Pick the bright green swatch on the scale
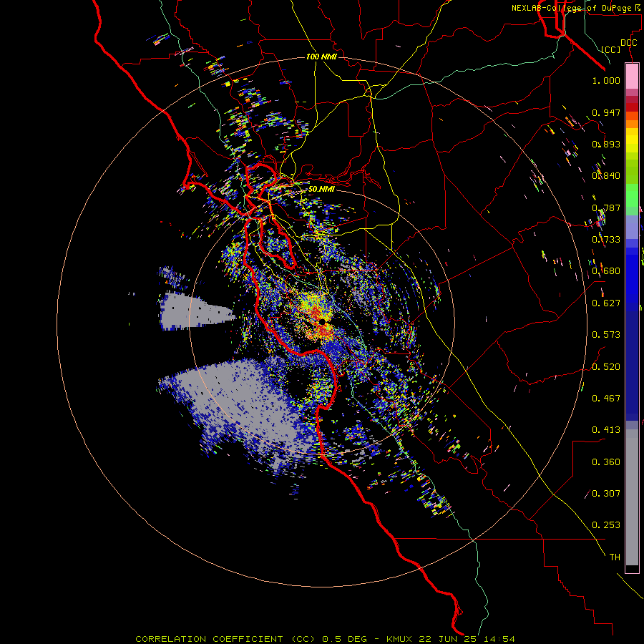The height and width of the screenshot is (644, 644). point(632,195)
